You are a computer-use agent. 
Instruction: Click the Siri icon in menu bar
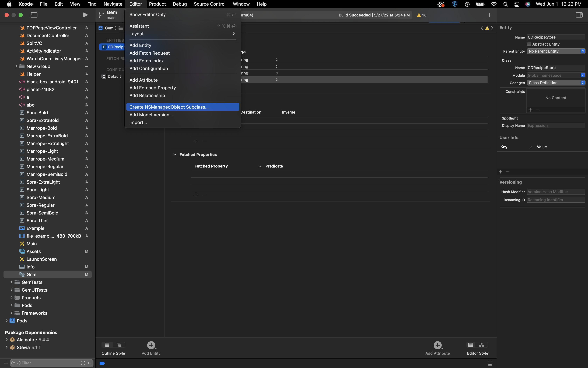[x=528, y=4]
